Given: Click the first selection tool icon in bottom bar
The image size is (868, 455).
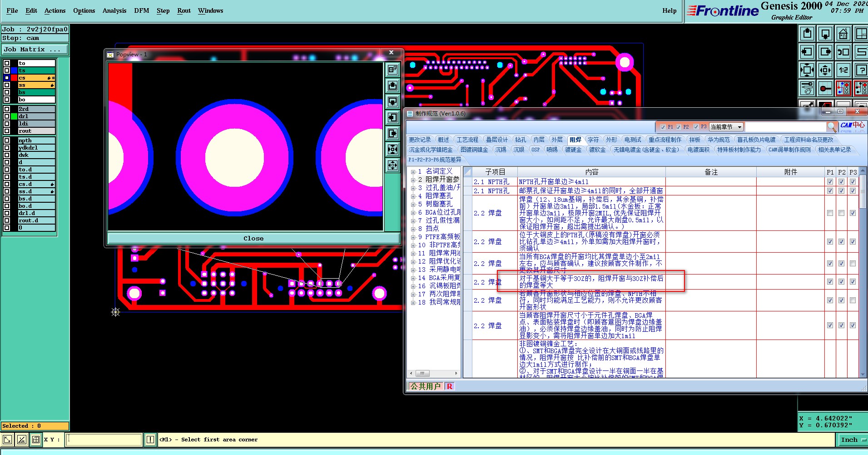Looking at the screenshot, I should point(7,440).
